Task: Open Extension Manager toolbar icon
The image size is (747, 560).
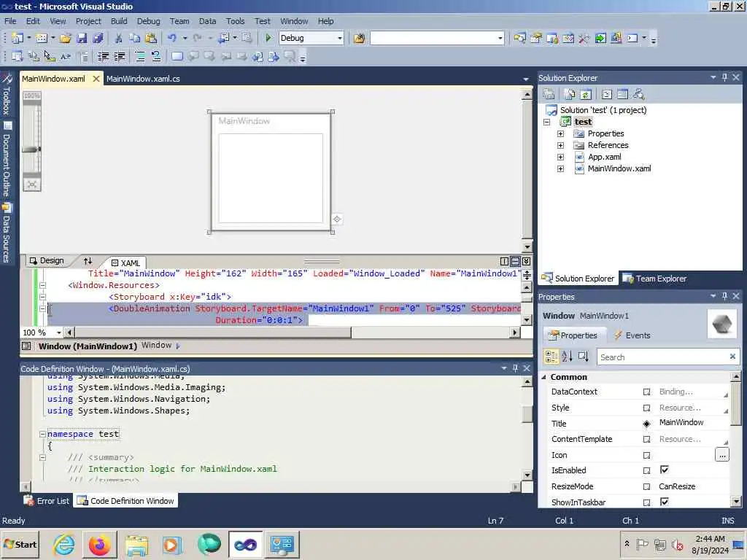Action: [616, 38]
